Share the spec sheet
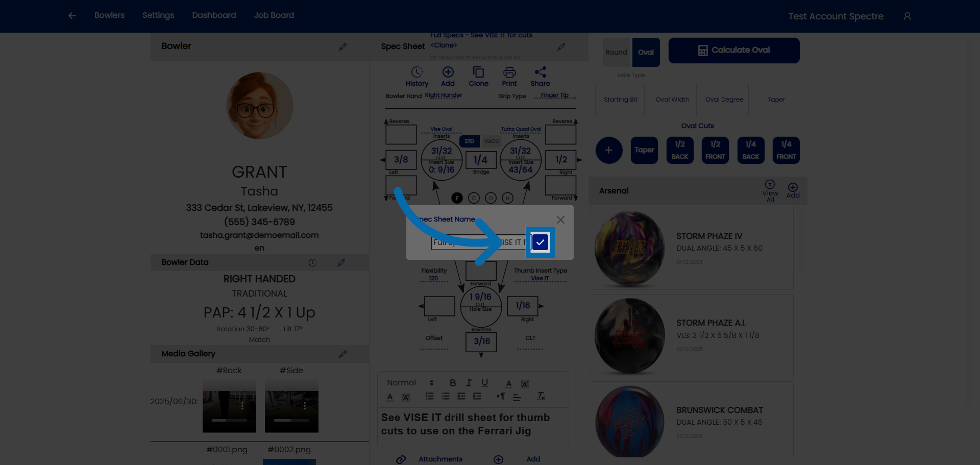This screenshot has height=465, width=980. point(540,77)
